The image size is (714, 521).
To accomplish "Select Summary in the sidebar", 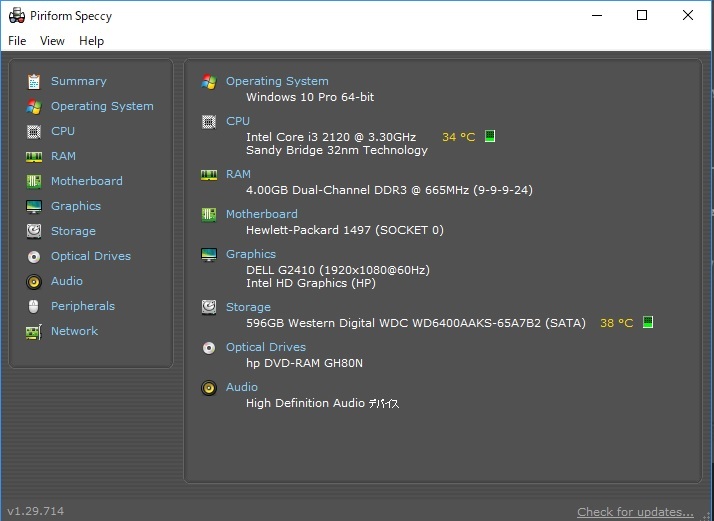I will click(x=79, y=81).
